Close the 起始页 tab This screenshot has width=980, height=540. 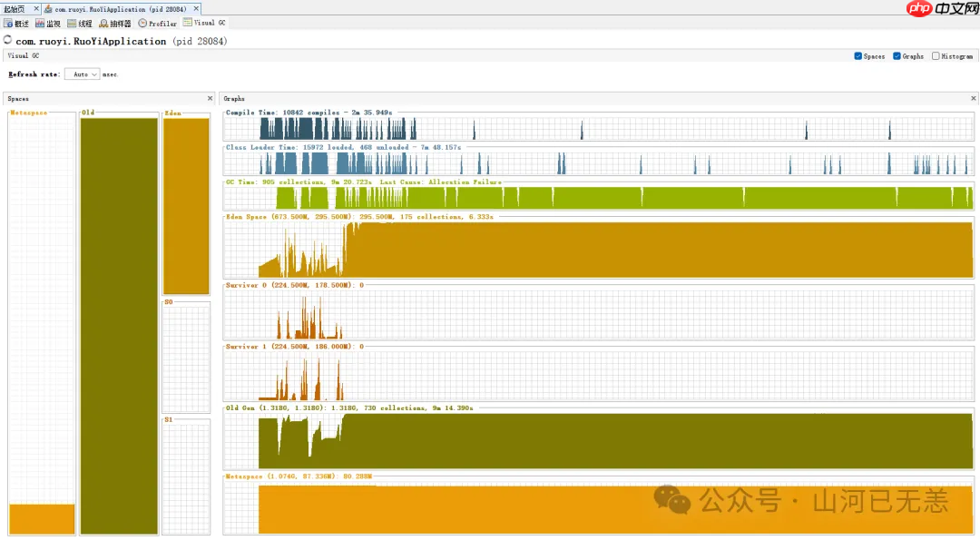point(36,8)
